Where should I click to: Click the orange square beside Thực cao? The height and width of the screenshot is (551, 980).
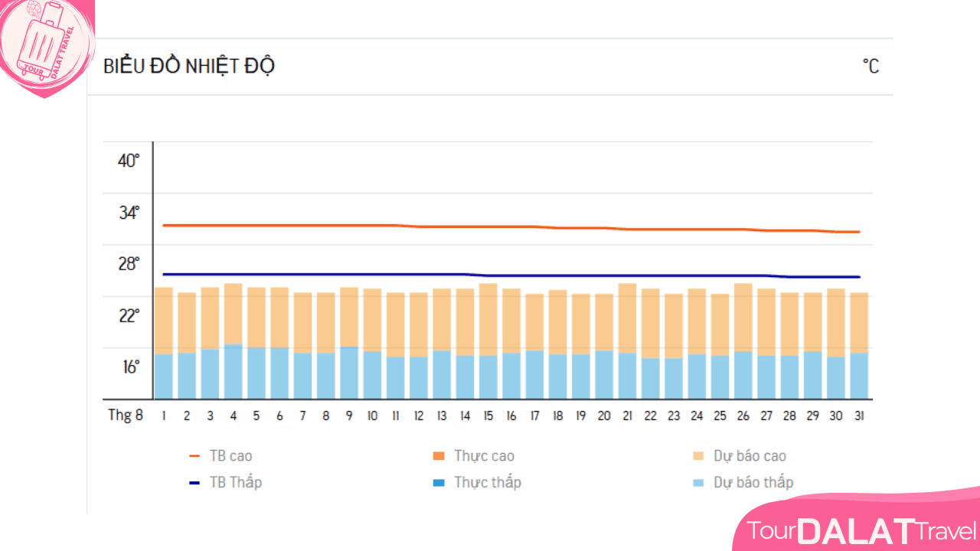click(x=439, y=456)
